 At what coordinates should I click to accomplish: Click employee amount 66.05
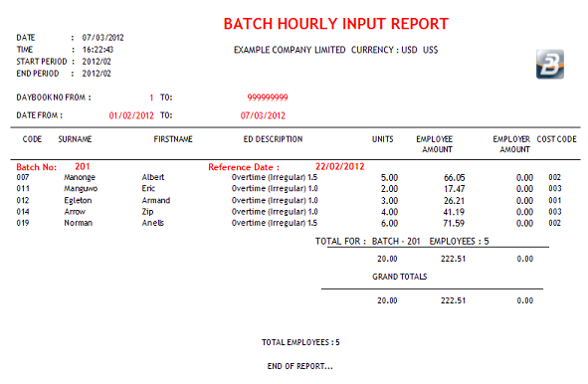coord(454,178)
